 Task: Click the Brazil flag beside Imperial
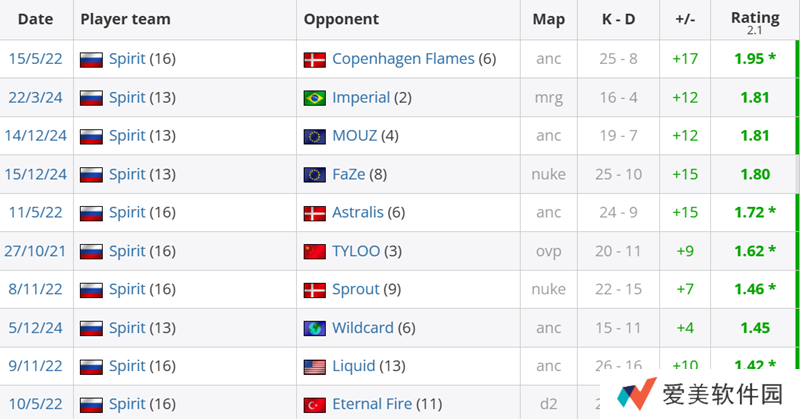coord(315,98)
